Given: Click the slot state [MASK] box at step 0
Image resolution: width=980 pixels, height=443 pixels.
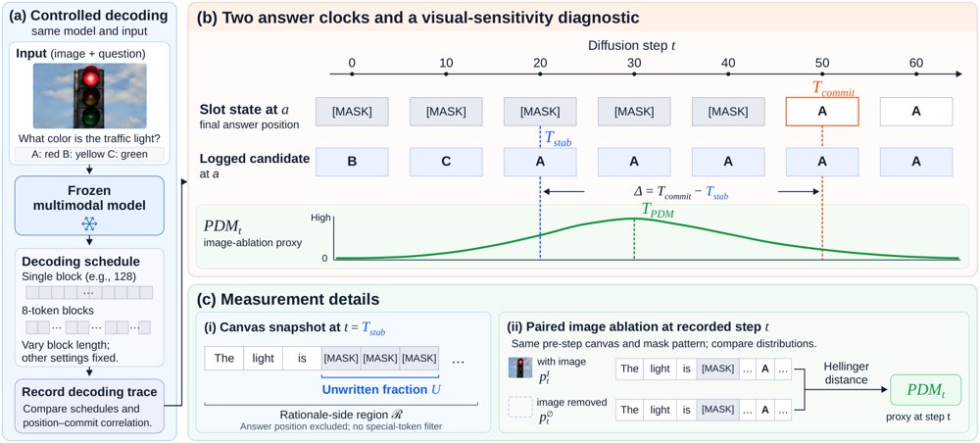Looking at the screenshot, I should 352,112.
